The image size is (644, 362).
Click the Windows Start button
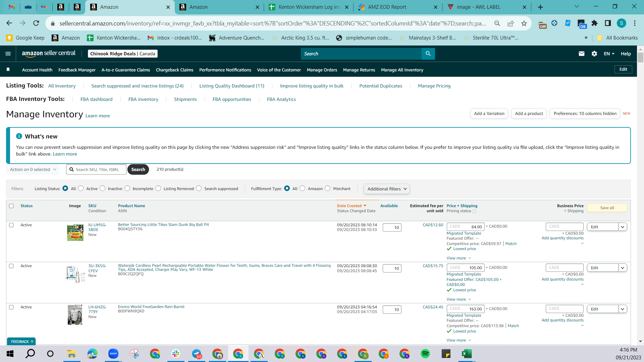10,354
